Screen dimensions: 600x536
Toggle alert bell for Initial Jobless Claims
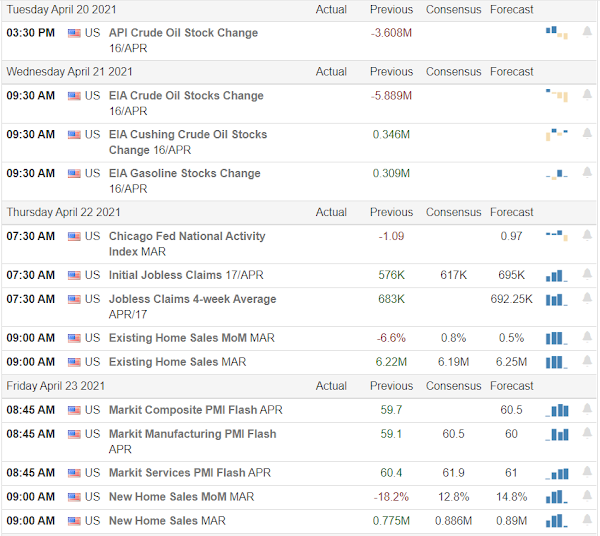[587, 274]
